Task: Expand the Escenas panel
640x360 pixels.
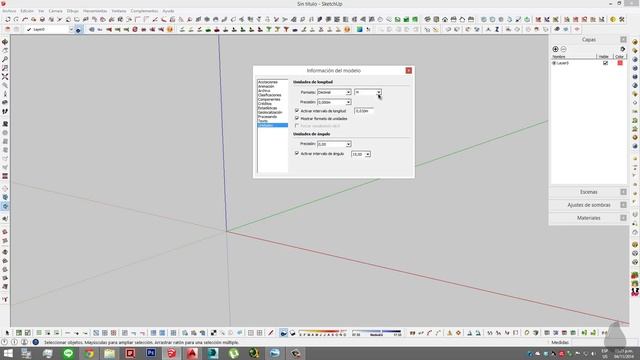Action: click(x=623, y=192)
